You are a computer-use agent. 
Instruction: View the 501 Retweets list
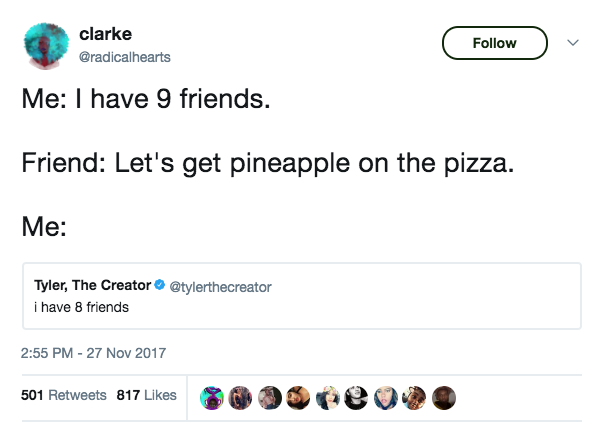(x=64, y=395)
